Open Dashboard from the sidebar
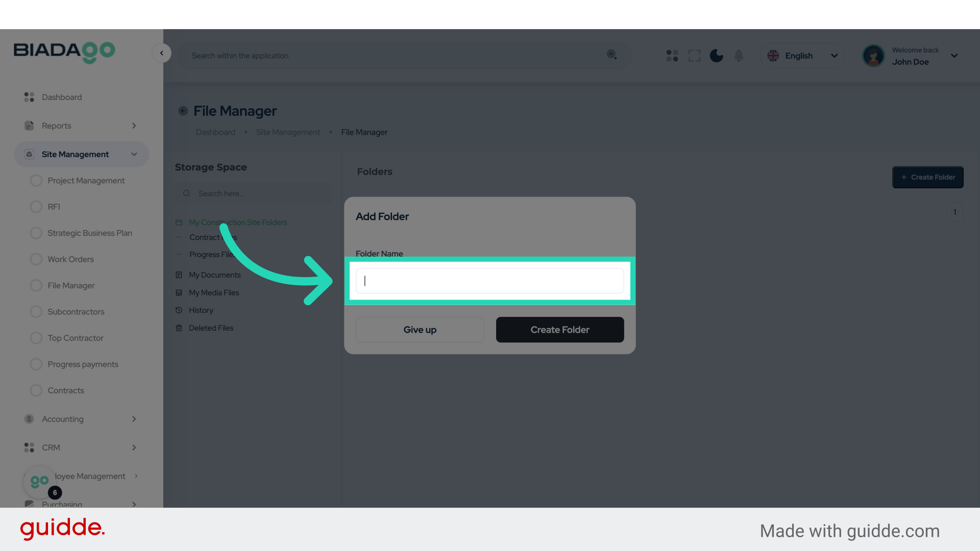This screenshot has width=980, height=551. (x=61, y=97)
